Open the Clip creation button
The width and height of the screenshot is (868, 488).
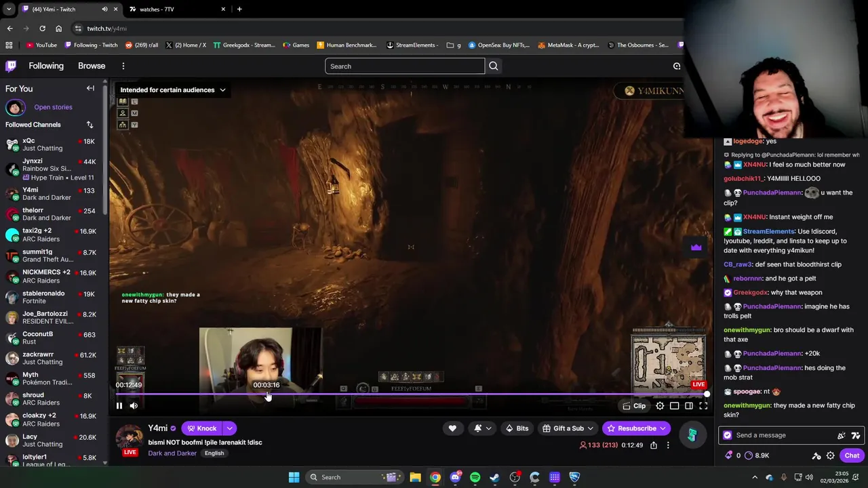click(x=634, y=406)
